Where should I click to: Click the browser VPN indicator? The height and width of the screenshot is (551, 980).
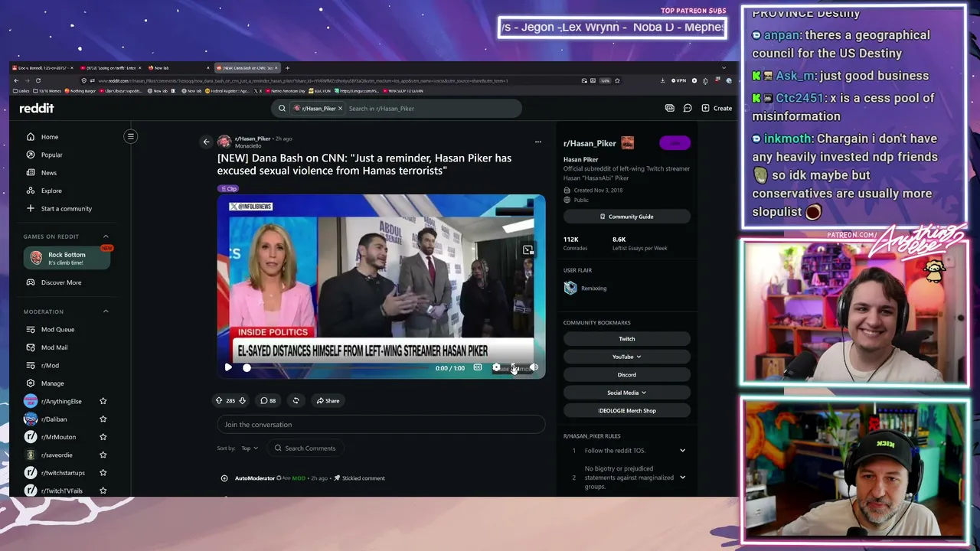(678, 80)
